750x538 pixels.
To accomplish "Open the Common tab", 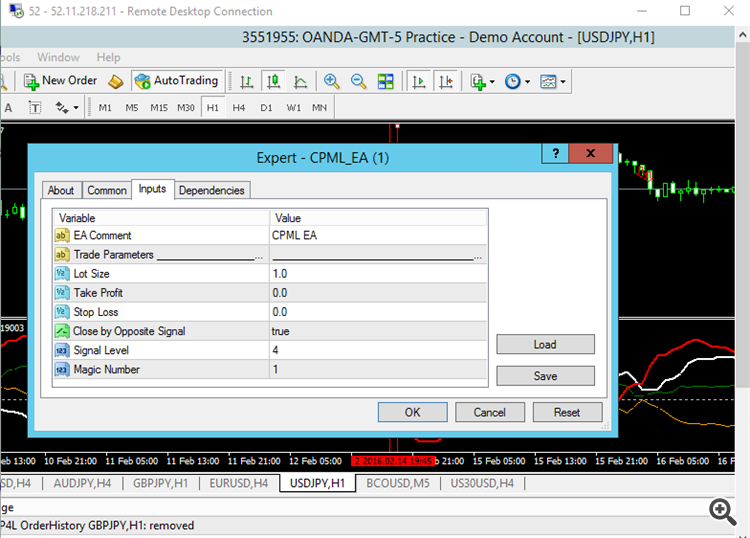I will pyautogui.click(x=107, y=190).
